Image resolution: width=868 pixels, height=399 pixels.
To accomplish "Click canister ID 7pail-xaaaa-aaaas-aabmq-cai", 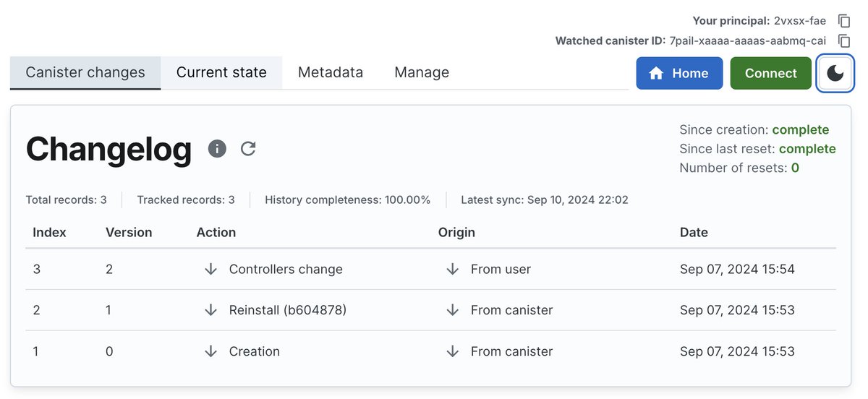I will coord(748,40).
